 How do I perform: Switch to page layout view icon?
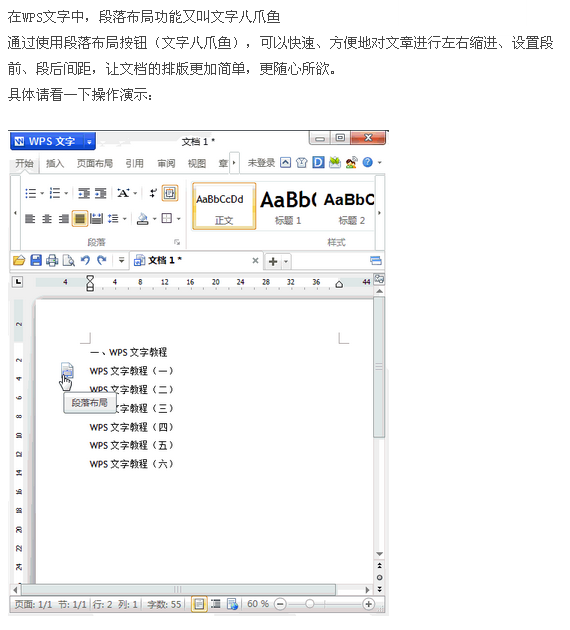pyautogui.click(x=199, y=604)
